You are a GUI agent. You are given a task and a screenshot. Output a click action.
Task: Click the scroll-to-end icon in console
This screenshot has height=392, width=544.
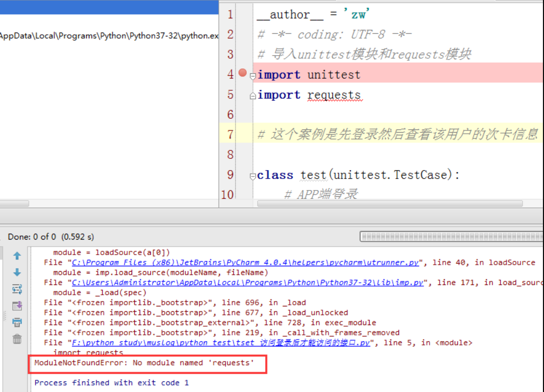coord(17,306)
